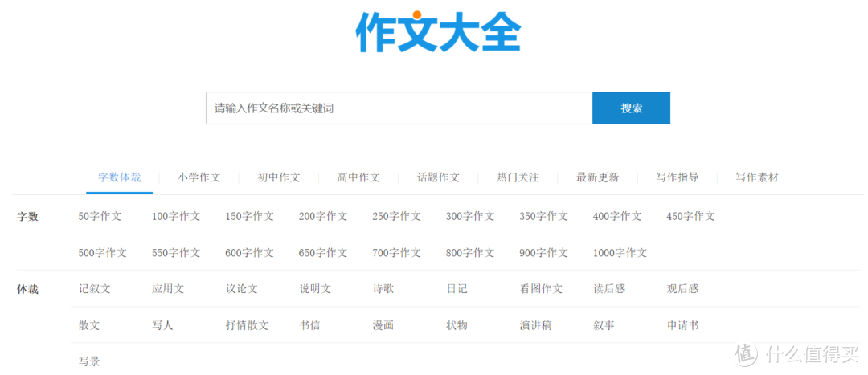868x375 pixels.
Task: Choose 700字作文
Action: tap(397, 253)
